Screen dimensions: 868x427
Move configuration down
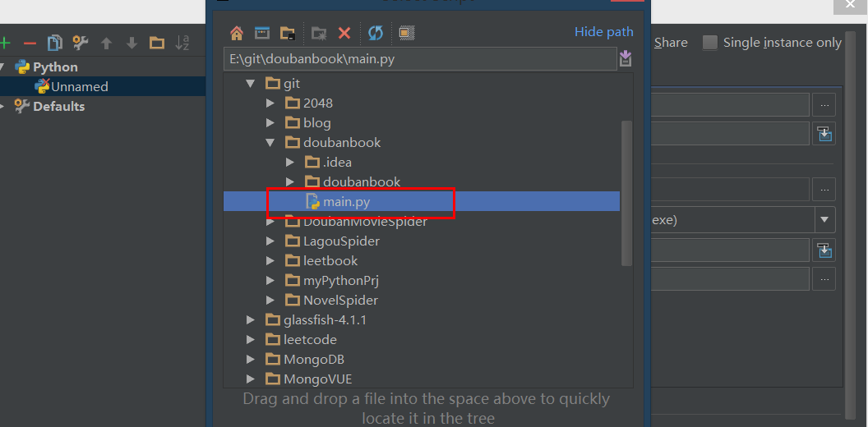pyautogui.click(x=132, y=44)
